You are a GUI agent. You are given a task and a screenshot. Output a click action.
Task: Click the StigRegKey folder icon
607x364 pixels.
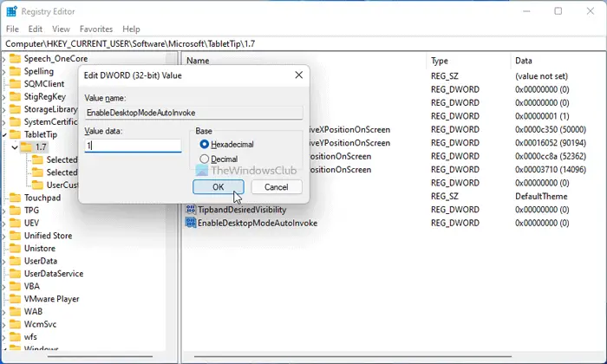coord(15,97)
